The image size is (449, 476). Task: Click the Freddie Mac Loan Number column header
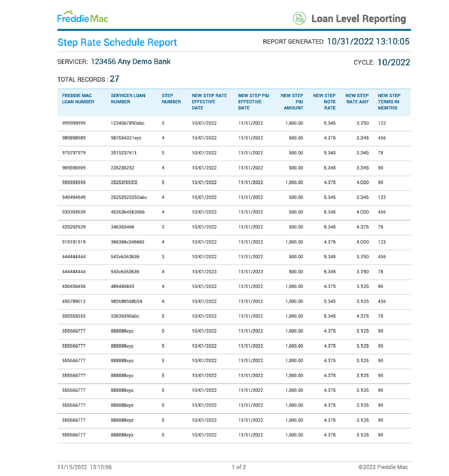point(78,99)
